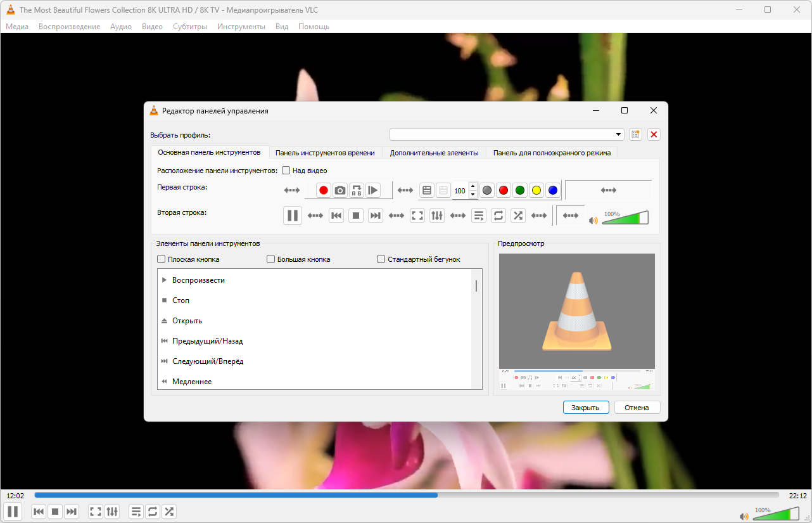Open the 'Выбрать профиль' dropdown
This screenshot has height=523, width=812.
pyautogui.click(x=619, y=134)
